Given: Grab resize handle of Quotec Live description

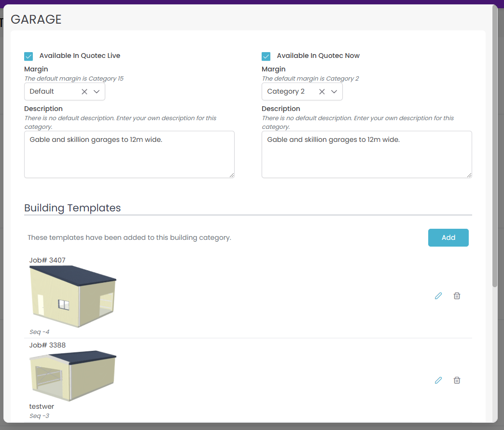Looking at the screenshot, I should (x=232, y=175).
